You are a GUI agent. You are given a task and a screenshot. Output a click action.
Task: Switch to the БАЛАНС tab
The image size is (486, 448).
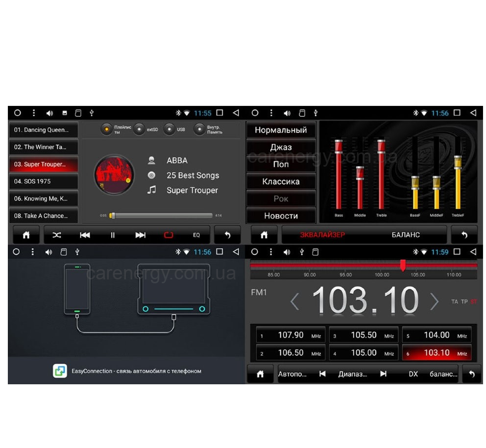pyautogui.click(x=405, y=235)
